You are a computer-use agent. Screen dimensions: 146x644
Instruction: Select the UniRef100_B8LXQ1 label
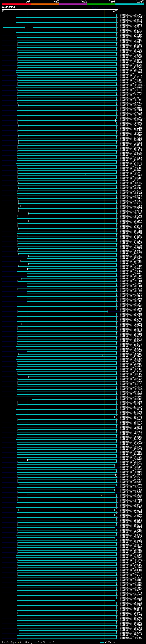click(x=131, y=618)
